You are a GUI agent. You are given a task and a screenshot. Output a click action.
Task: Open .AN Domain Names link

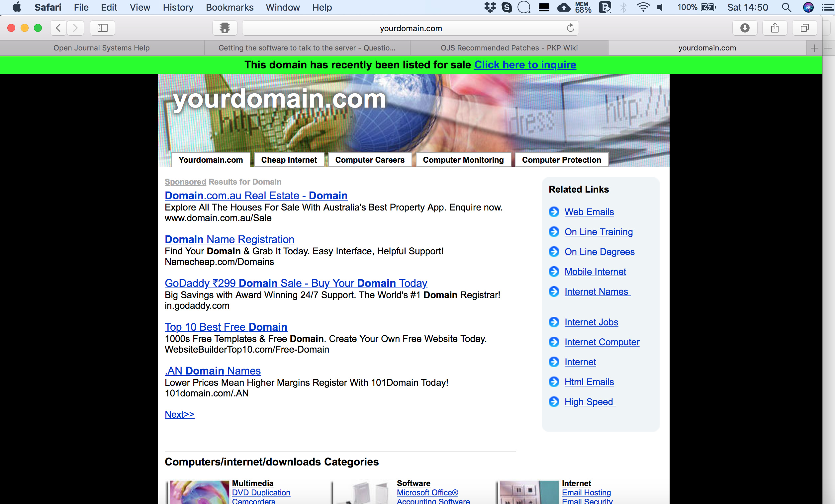point(213,371)
